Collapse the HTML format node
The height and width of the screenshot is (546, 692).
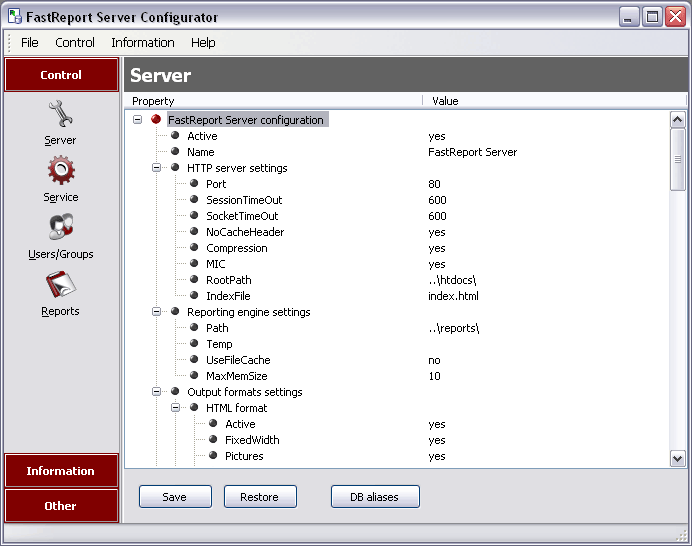click(176, 408)
